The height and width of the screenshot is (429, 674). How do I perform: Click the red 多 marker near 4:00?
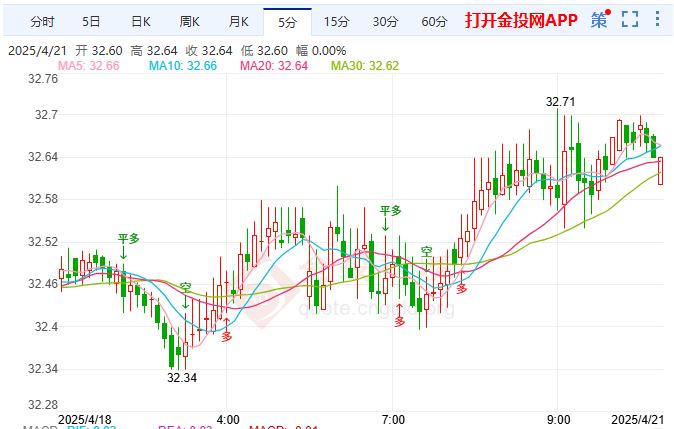point(226,336)
